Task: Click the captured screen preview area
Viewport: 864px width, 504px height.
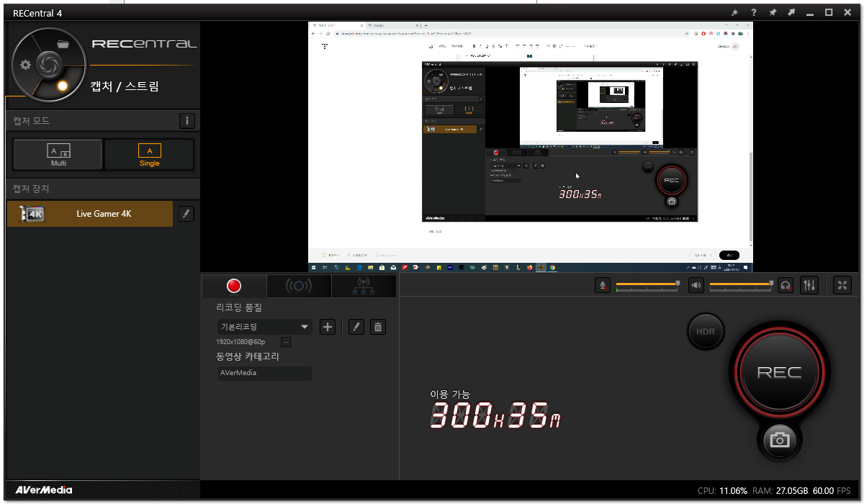Action: (x=531, y=147)
